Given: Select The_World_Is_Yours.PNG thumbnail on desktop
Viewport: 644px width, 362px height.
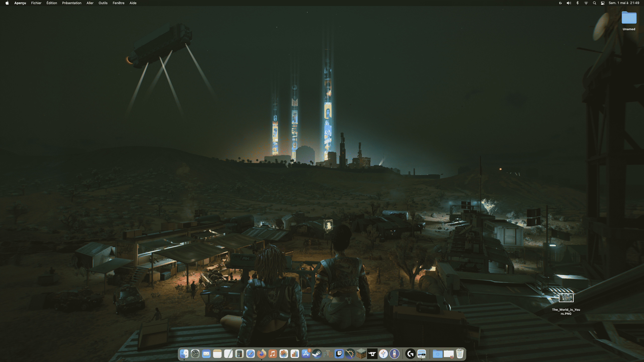Looking at the screenshot, I should (x=566, y=298).
